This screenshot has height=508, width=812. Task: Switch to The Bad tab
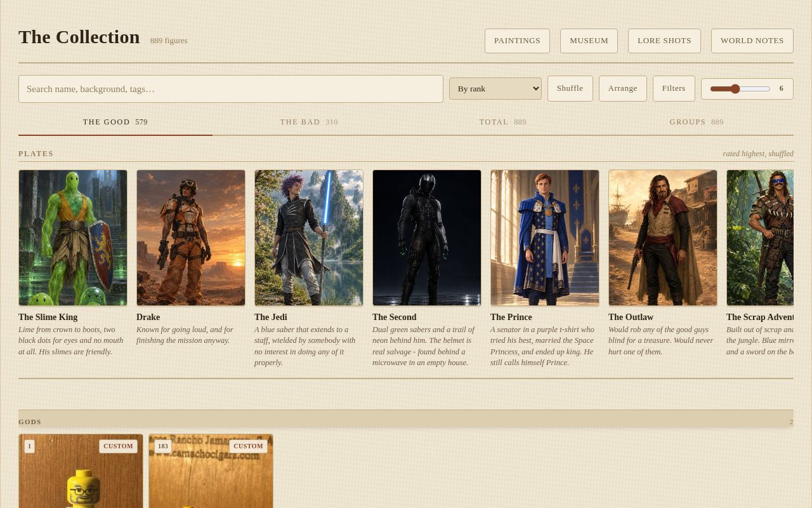[309, 122]
